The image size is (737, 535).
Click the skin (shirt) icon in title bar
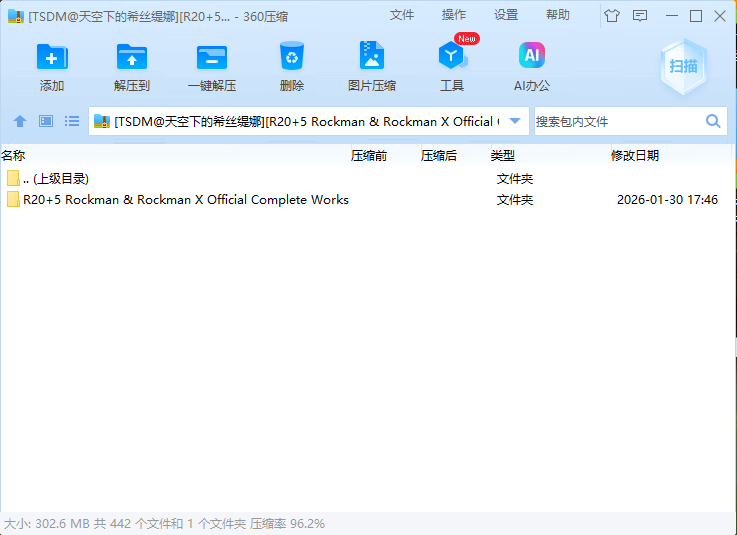(x=612, y=16)
